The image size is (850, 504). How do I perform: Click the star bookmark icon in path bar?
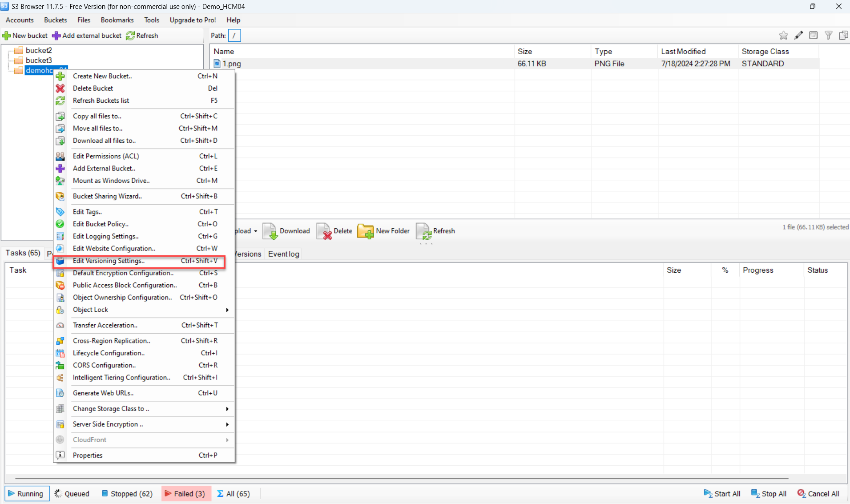click(x=783, y=36)
